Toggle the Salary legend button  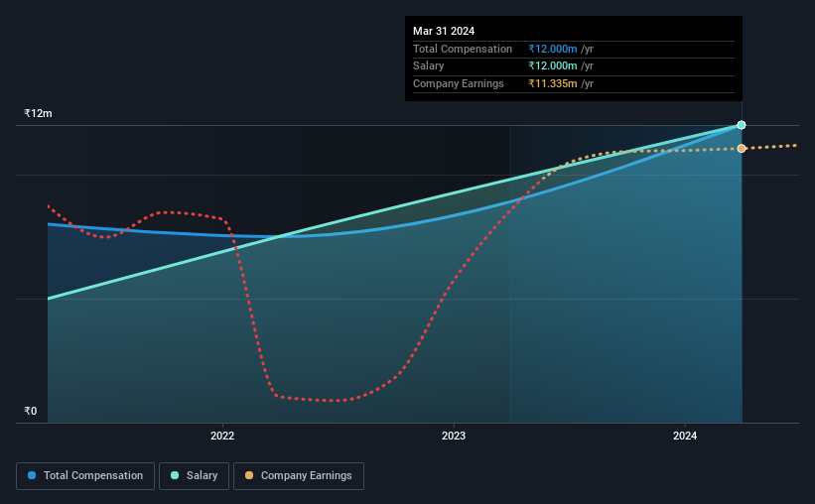[x=194, y=476]
